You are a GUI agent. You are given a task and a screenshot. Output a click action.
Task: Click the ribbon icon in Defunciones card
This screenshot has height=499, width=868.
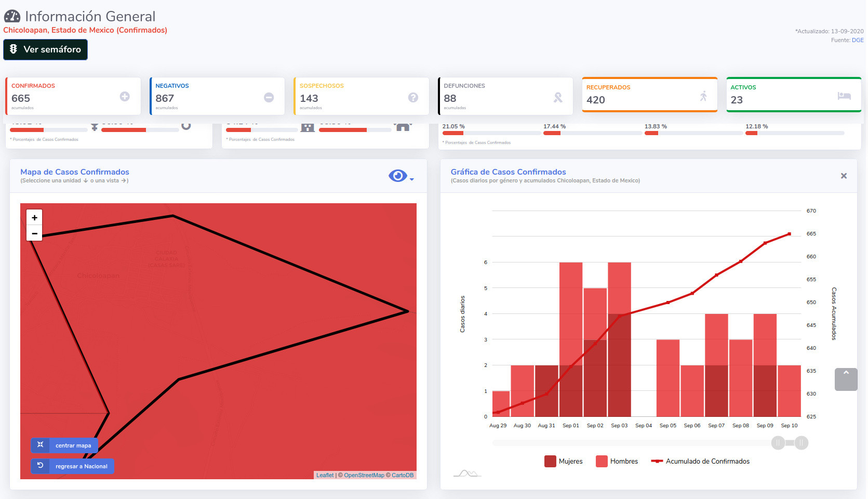tap(558, 97)
